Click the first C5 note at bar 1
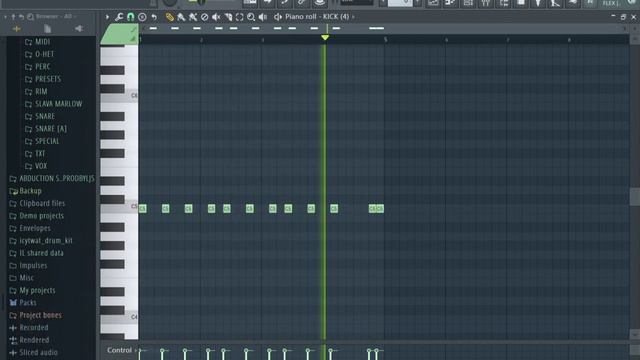This screenshot has height=360, width=640. (142, 209)
